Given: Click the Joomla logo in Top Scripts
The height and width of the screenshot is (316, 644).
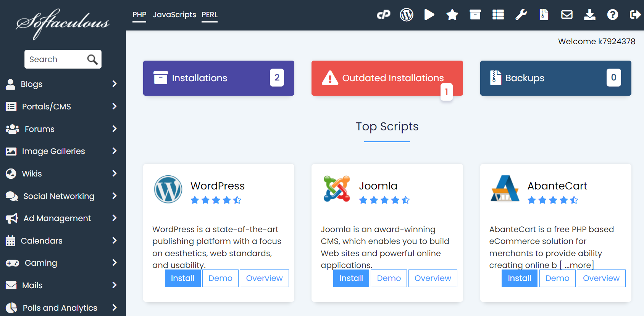Looking at the screenshot, I should (337, 189).
